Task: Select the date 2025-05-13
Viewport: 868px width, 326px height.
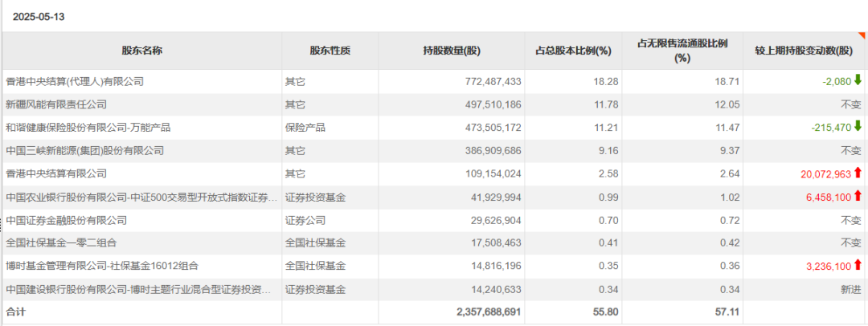Action: tap(39, 17)
